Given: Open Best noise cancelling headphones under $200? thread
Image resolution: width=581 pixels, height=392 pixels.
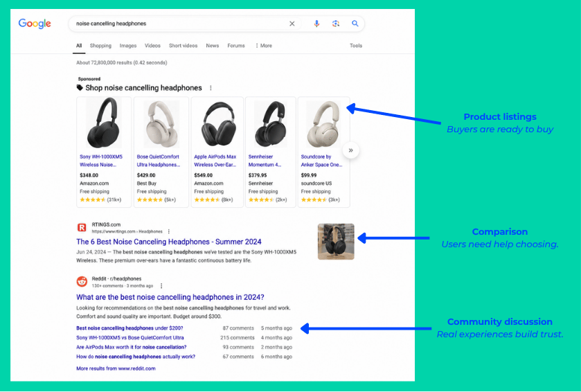Looking at the screenshot, I should pos(129,328).
